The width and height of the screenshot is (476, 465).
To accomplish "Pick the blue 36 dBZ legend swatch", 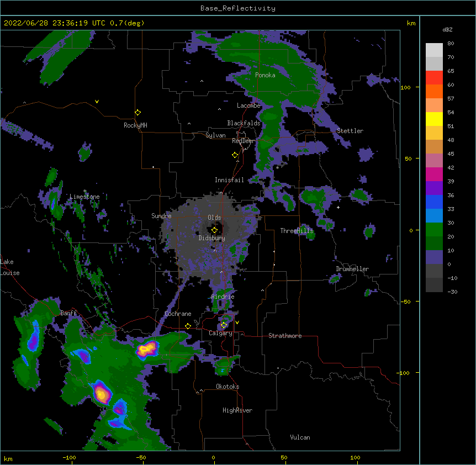I will click(x=434, y=202).
